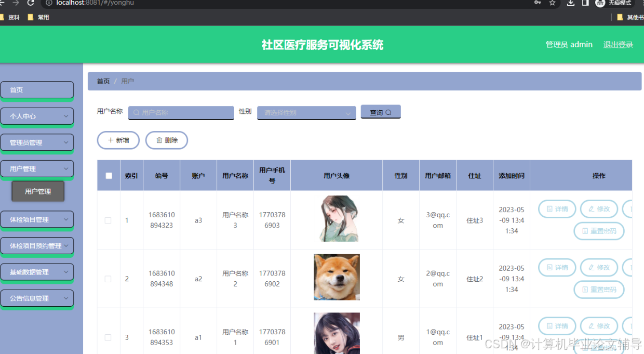Click the downloads icon in browser toolbar
Viewport: 644px width, 354px height.
[x=571, y=4]
